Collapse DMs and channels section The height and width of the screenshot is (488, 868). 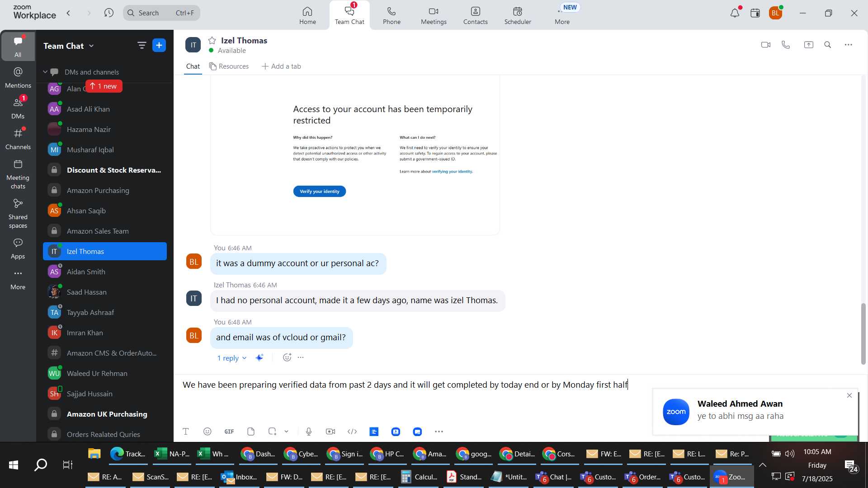[x=45, y=72]
